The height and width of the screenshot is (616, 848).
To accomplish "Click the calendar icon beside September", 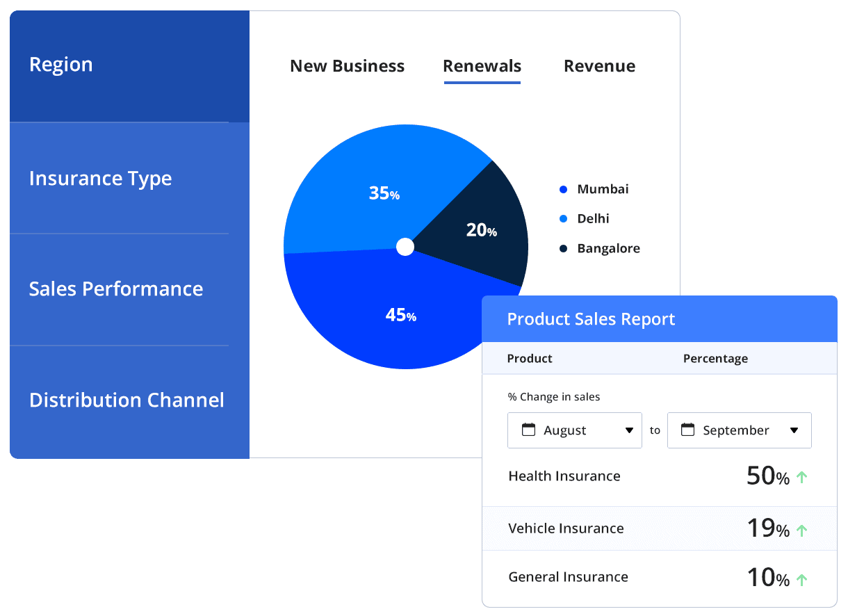I will [687, 430].
